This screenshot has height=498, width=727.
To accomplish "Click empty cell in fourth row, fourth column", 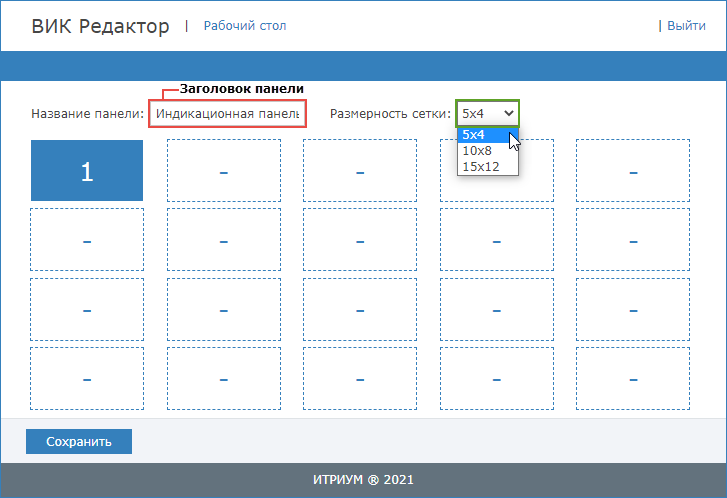I will tap(497, 378).
